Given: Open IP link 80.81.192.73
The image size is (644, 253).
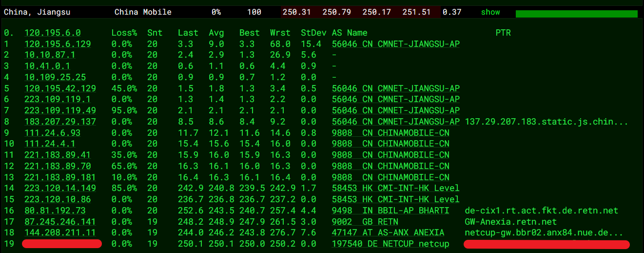Looking at the screenshot, I should pyautogui.click(x=55, y=211).
